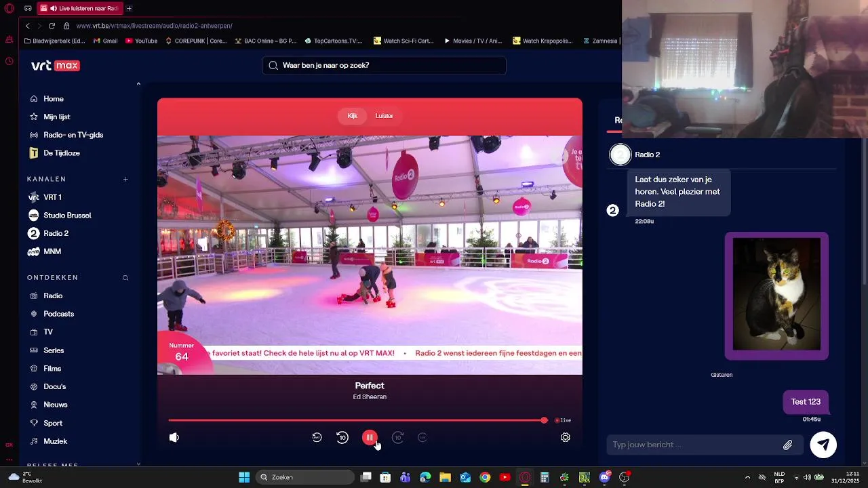
Task: Rewind the stream by 10 seconds
Action: point(342,438)
